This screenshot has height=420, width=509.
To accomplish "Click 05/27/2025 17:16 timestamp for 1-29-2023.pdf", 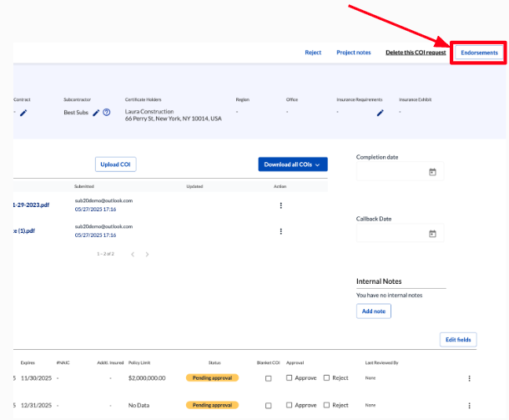I will pyautogui.click(x=95, y=210).
